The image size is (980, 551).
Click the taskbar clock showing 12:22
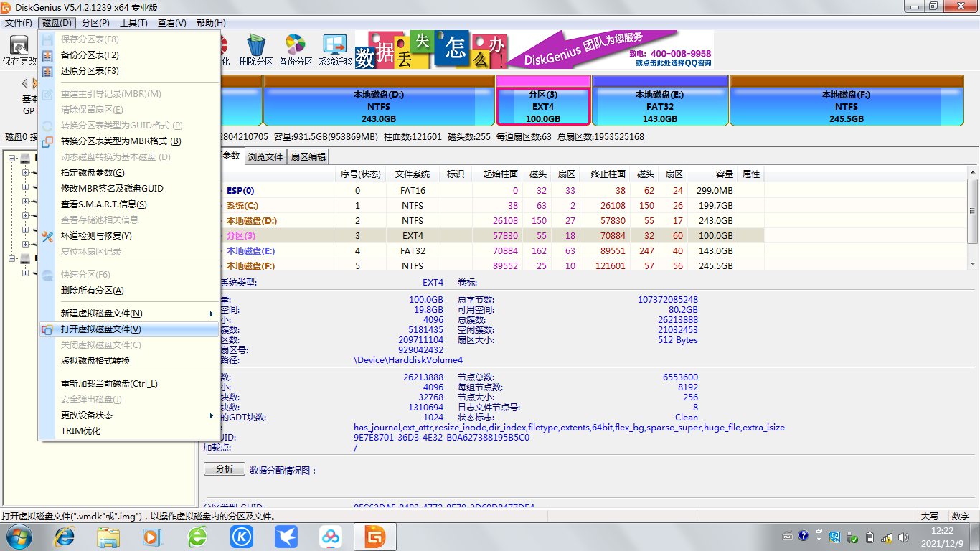(x=942, y=536)
